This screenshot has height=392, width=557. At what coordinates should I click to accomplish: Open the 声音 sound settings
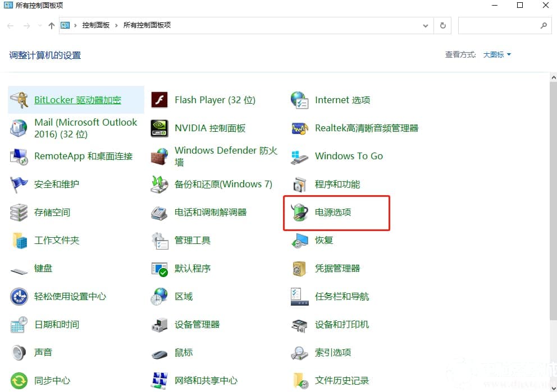click(44, 352)
